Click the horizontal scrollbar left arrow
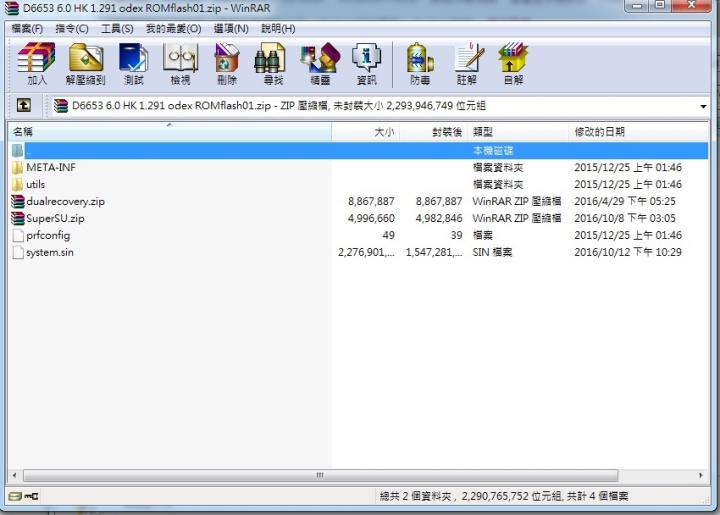The height and width of the screenshot is (515, 720). coord(14,475)
